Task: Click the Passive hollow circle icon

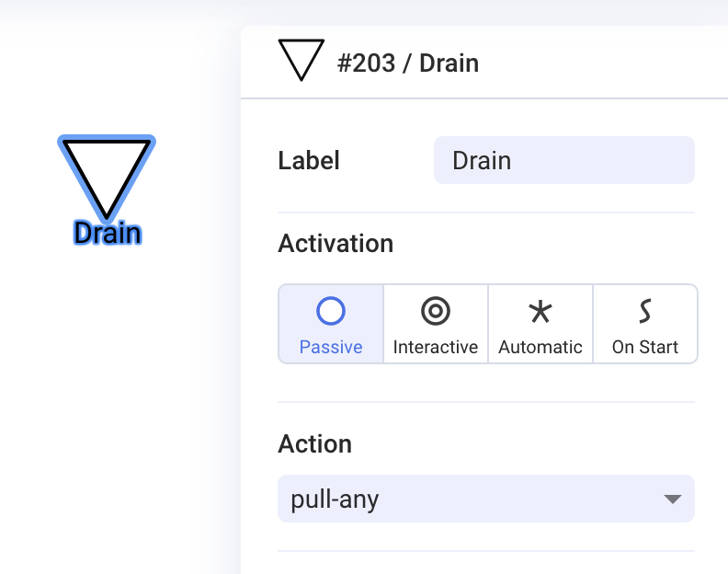Action: click(x=331, y=311)
